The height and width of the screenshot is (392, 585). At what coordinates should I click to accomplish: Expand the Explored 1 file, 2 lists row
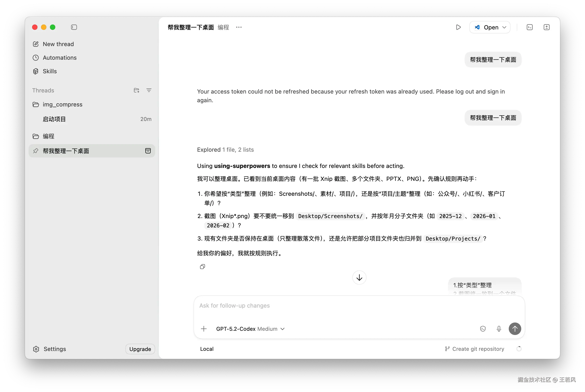pyautogui.click(x=225, y=149)
